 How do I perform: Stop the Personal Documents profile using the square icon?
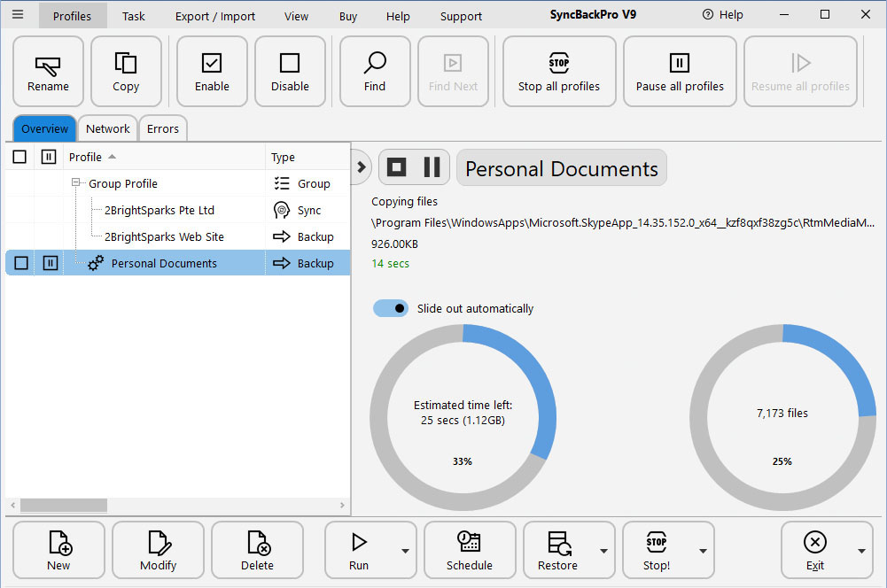(x=396, y=166)
